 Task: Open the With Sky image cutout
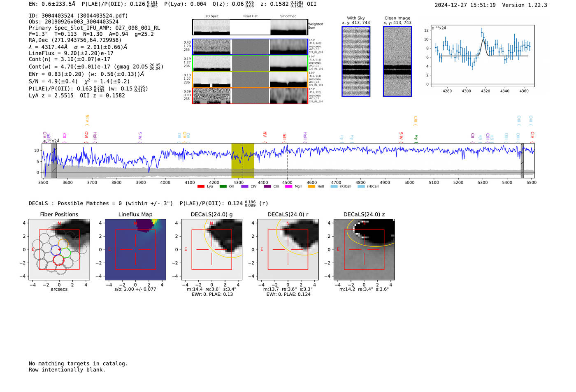pyautogui.click(x=356, y=61)
